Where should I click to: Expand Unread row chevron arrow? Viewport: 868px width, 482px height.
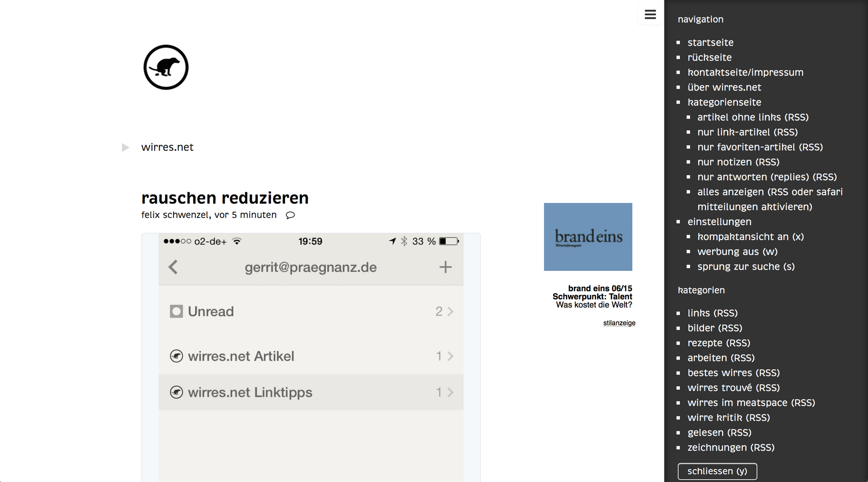click(x=450, y=311)
